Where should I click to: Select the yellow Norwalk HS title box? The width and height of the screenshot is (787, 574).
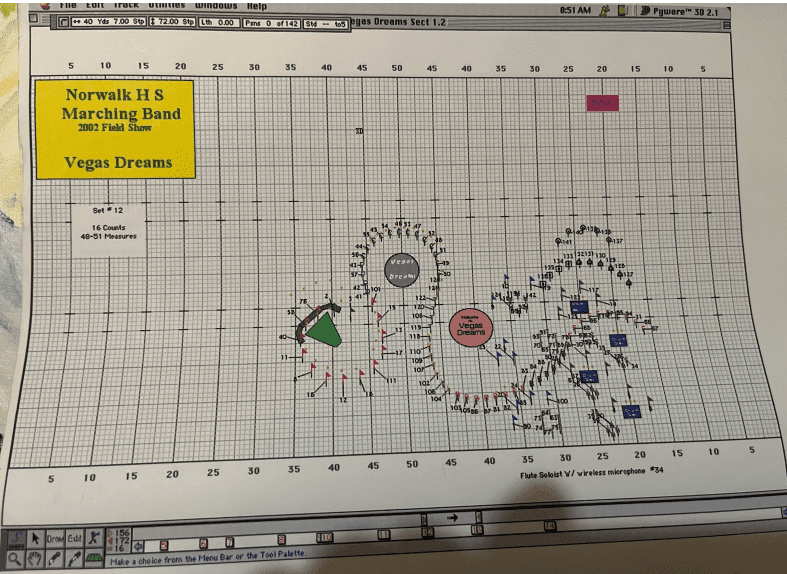click(x=115, y=129)
